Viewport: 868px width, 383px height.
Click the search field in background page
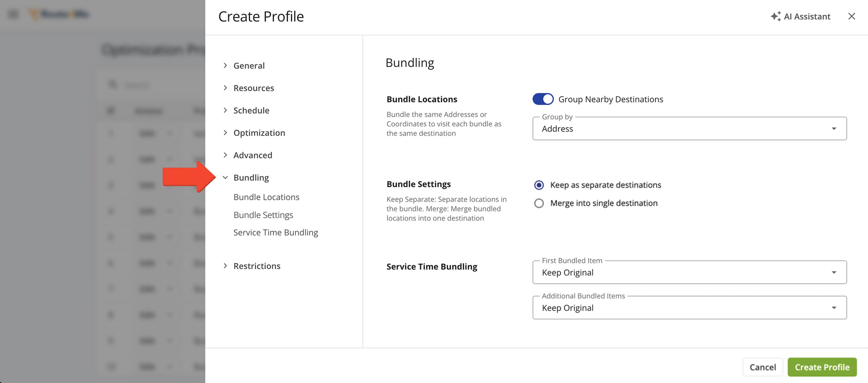(x=155, y=85)
